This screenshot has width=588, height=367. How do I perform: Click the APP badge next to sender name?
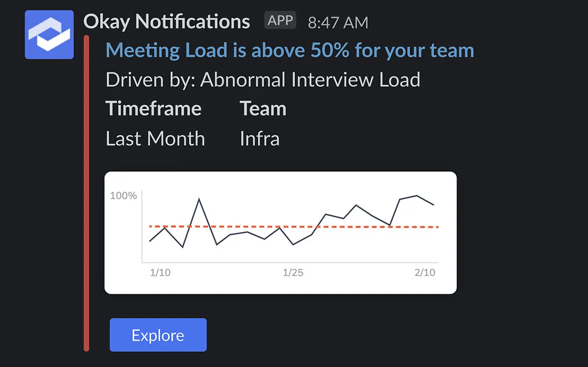pos(280,21)
